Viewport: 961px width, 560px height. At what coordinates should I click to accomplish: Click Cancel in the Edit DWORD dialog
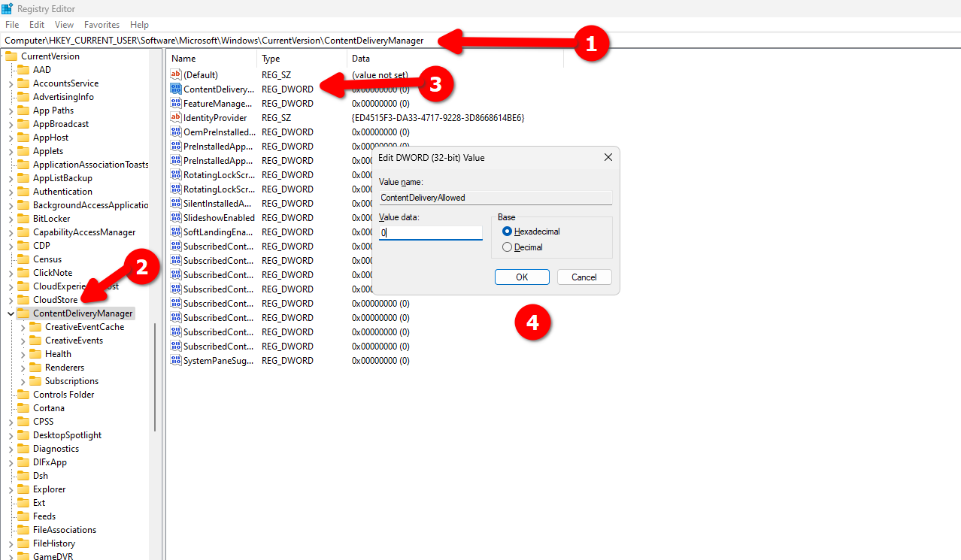[584, 277]
